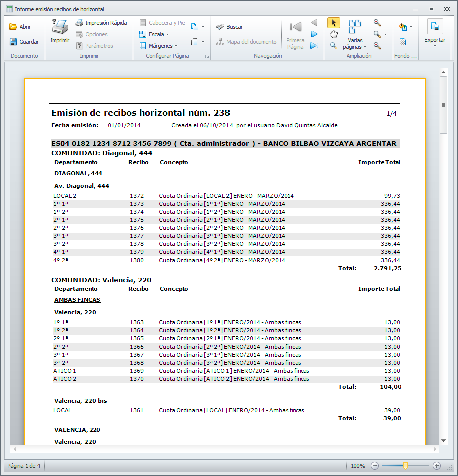This screenshot has height=476, width=458.
Task: Jump to the last page
Action: pos(314,46)
